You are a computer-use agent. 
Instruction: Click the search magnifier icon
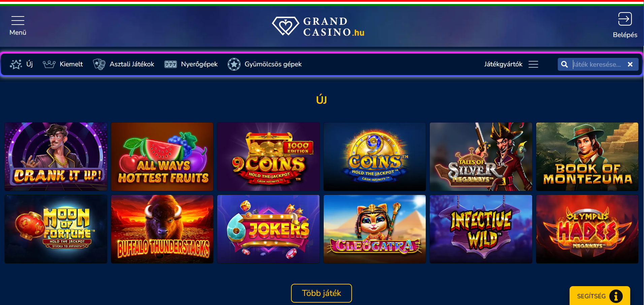click(x=565, y=64)
